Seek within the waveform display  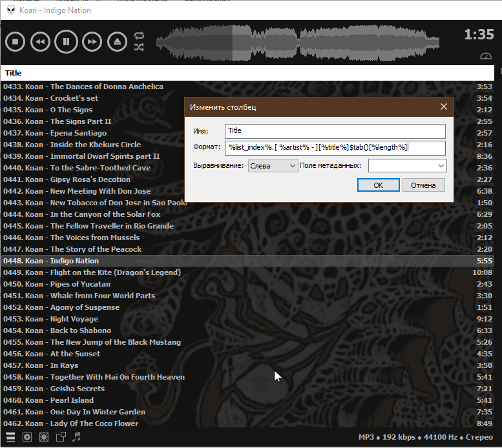(x=297, y=43)
